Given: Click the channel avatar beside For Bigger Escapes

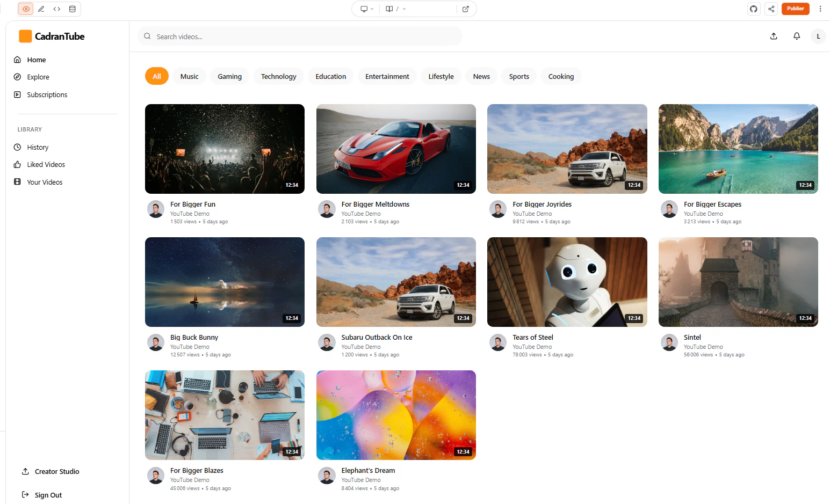Looking at the screenshot, I should coord(669,209).
